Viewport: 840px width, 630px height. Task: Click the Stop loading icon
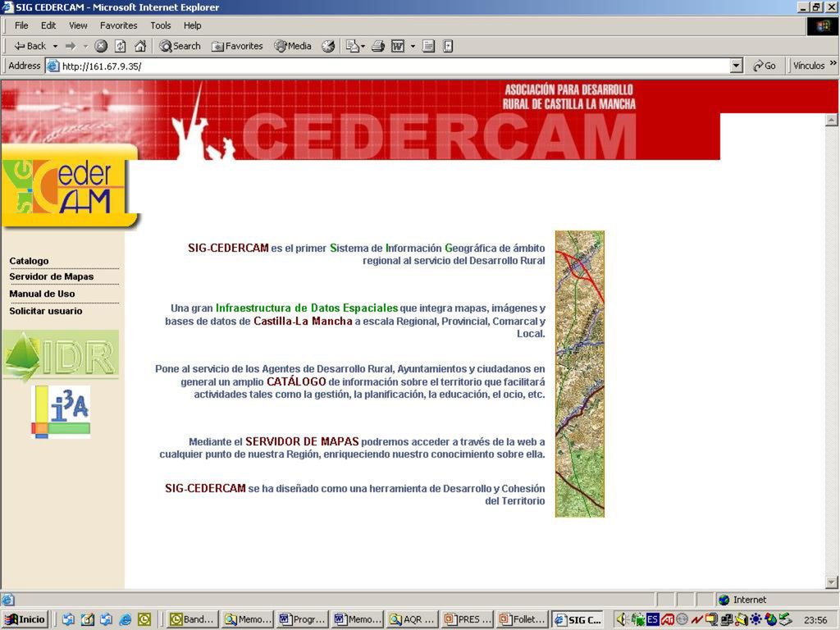pyautogui.click(x=101, y=46)
